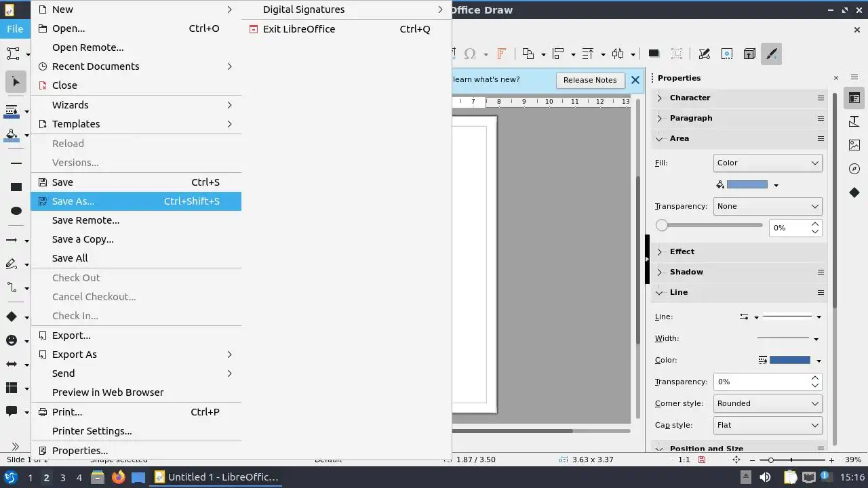Open the Area Transparency dropdown showing None
Image resolution: width=868 pixels, height=488 pixels.
tap(768, 206)
